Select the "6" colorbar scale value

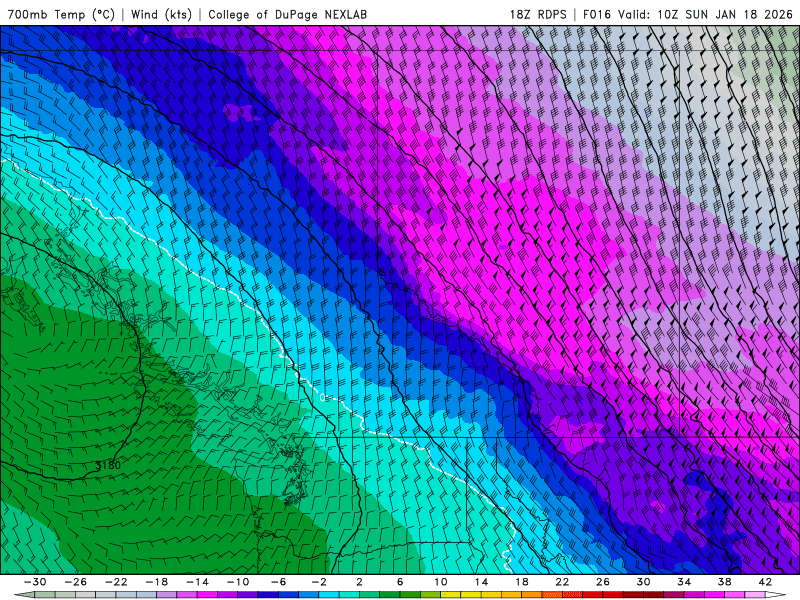click(x=400, y=582)
